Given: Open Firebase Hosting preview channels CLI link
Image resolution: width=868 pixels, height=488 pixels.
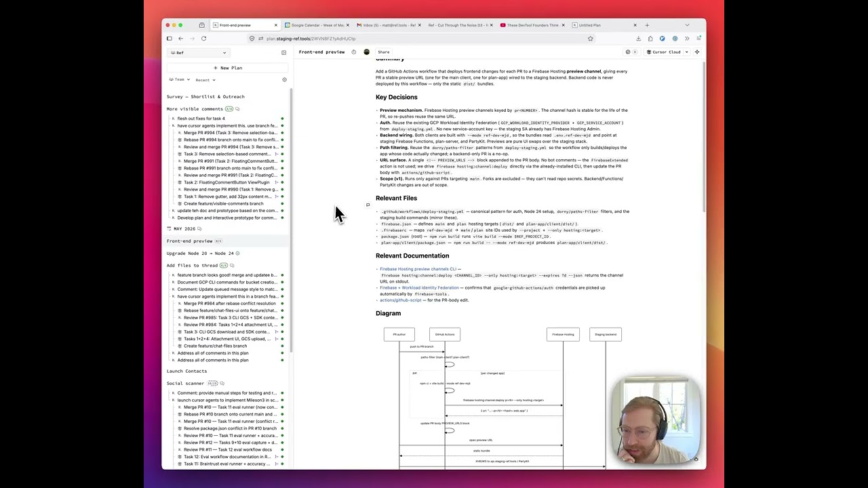Looking at the screenshot, I should (x=418, y=269).
